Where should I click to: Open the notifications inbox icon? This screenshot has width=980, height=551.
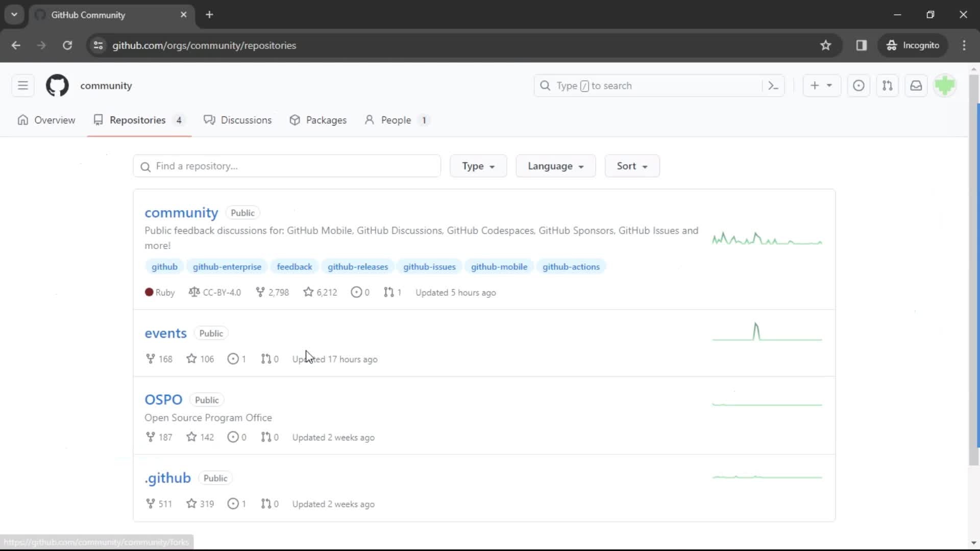click(x=916, y=86)
